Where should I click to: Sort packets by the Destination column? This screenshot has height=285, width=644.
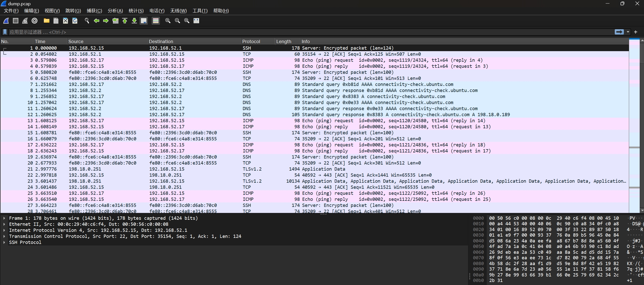point(194,42)
